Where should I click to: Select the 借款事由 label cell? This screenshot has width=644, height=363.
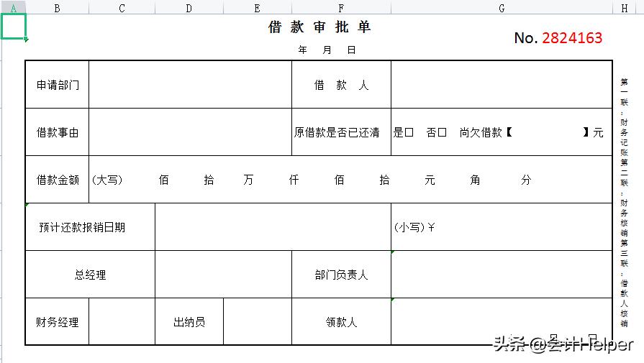click(x=57, y=132)
